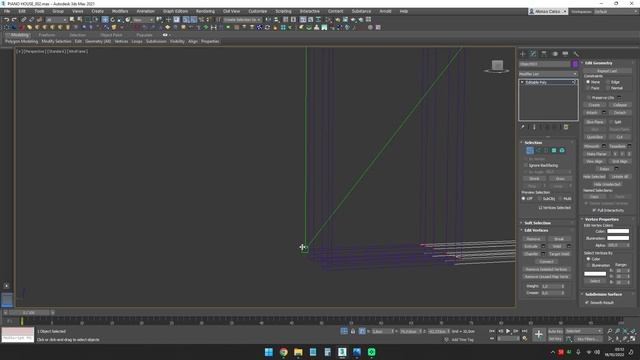The image size is (640, 360).
Task: Click the Target Weld button
Action: (x=559, y=254)
